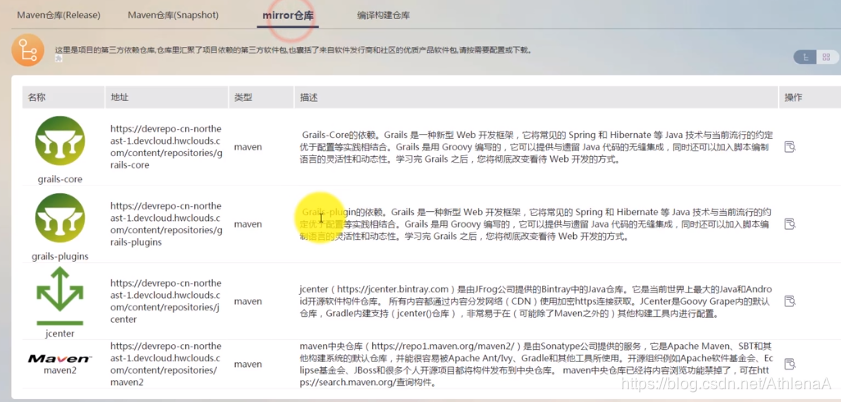Screen dimensions: 841x402
Task: Click the third-party repository intro text
Action: (x=294, y=50)
